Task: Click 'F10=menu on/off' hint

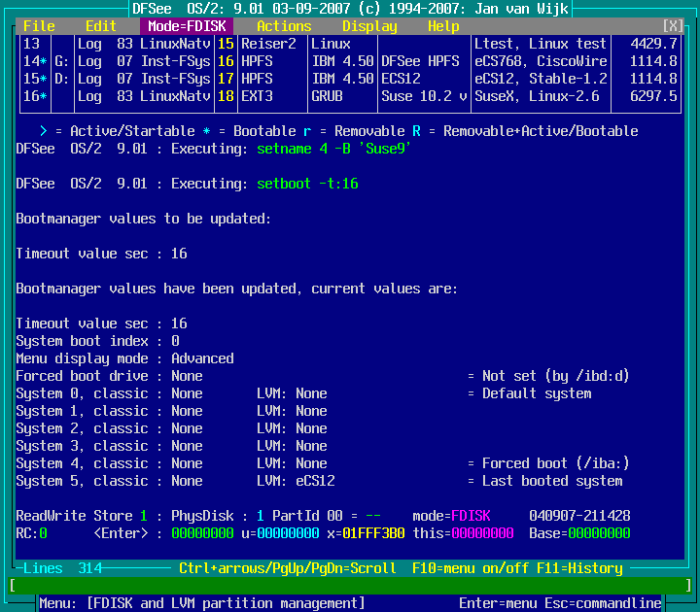Action: point(471,568)
